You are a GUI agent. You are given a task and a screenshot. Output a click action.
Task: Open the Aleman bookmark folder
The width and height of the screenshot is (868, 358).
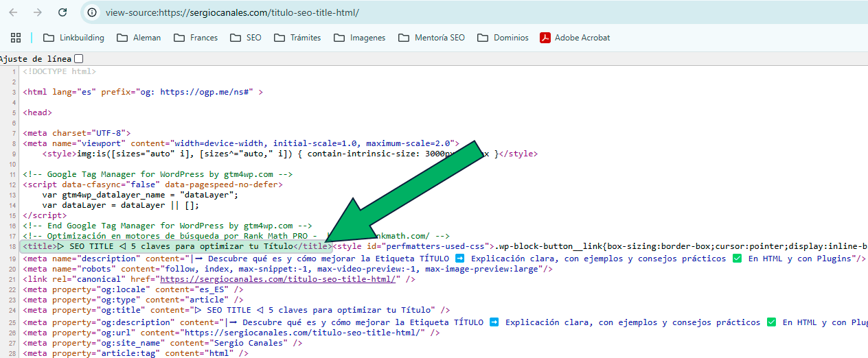[x=139, y=38]
